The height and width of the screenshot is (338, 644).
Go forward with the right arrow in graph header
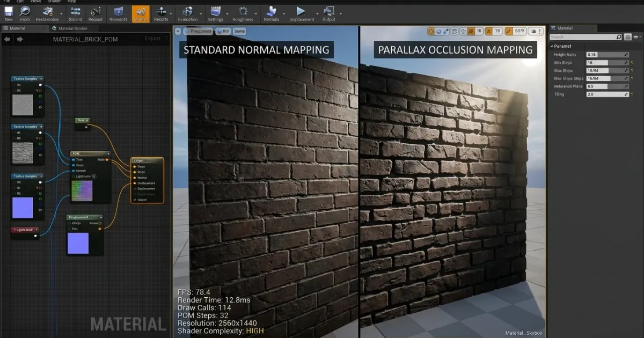pyautogui.click(x=20, y=39)
